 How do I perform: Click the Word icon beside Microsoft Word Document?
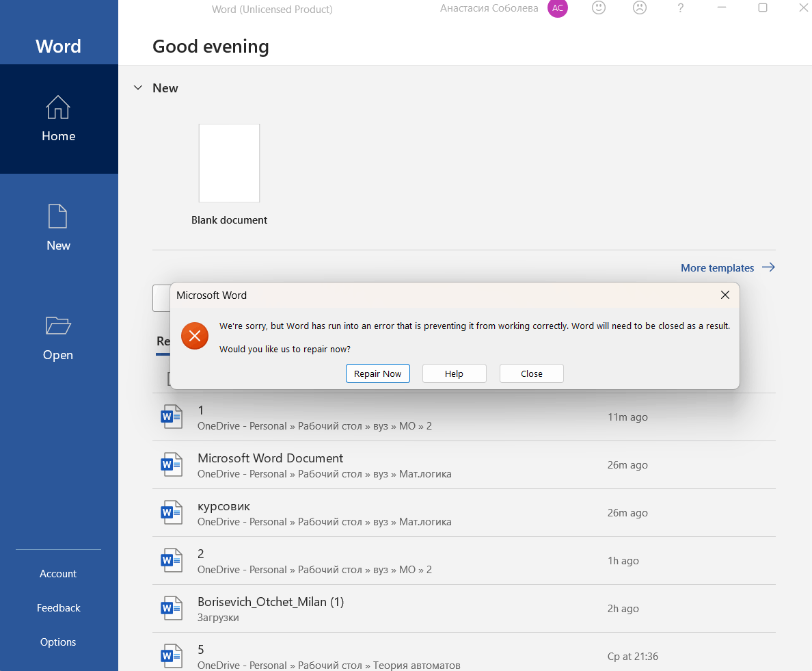172,464
